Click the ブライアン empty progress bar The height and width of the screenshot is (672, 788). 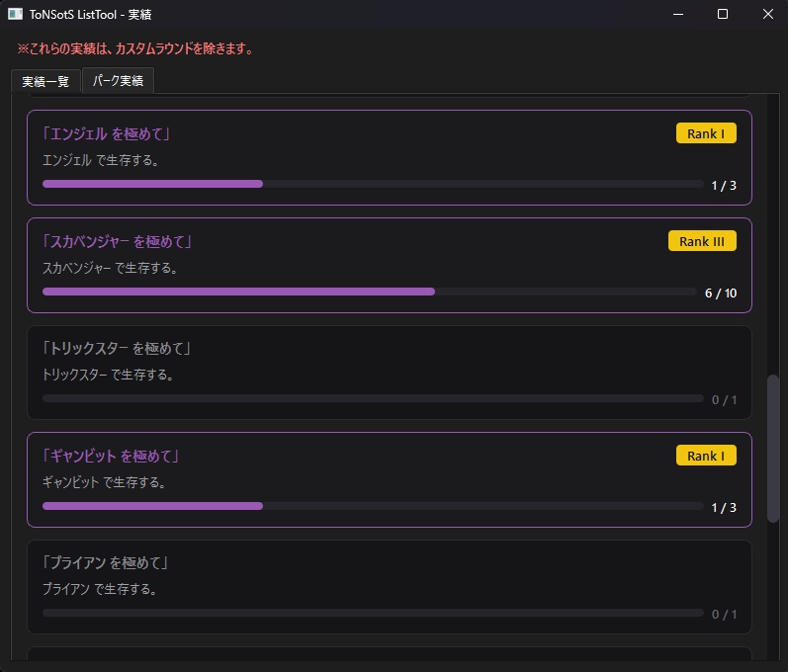[x=373, y=613]
